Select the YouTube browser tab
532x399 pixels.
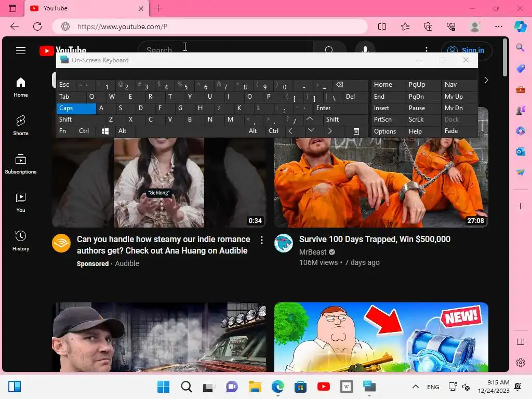pos(87,8)
